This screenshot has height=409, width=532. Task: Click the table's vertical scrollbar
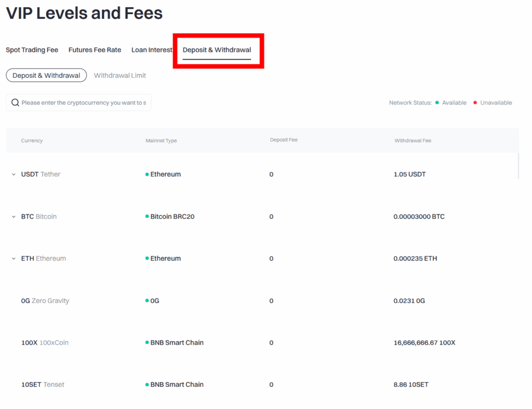[x=518, y=166]
